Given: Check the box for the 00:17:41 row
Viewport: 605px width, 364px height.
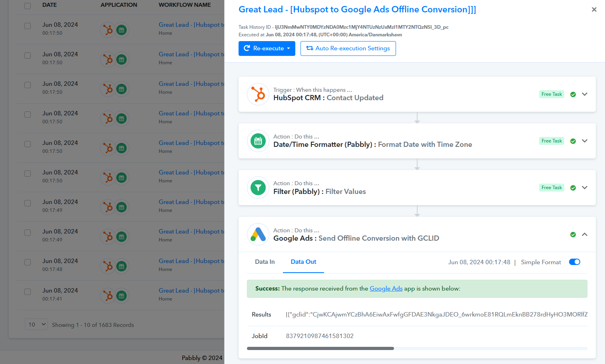Looking at the screenshot, I should pos(28,292).
